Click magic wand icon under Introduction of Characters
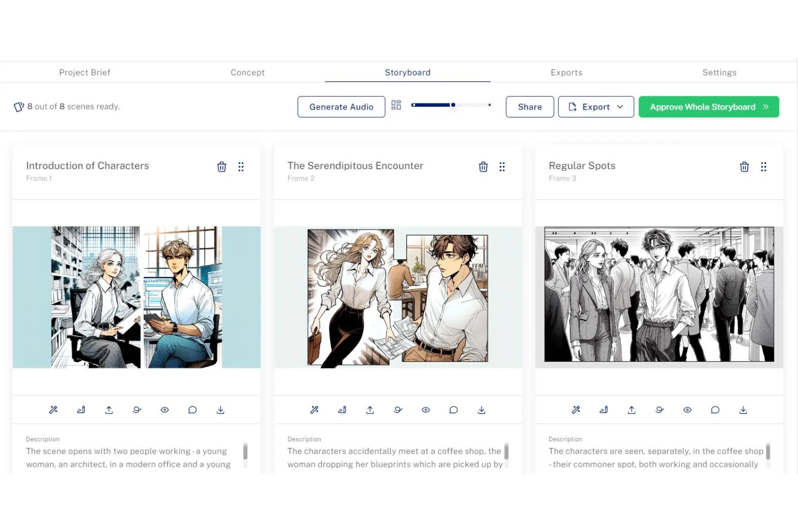 click(x=53, y=410)
